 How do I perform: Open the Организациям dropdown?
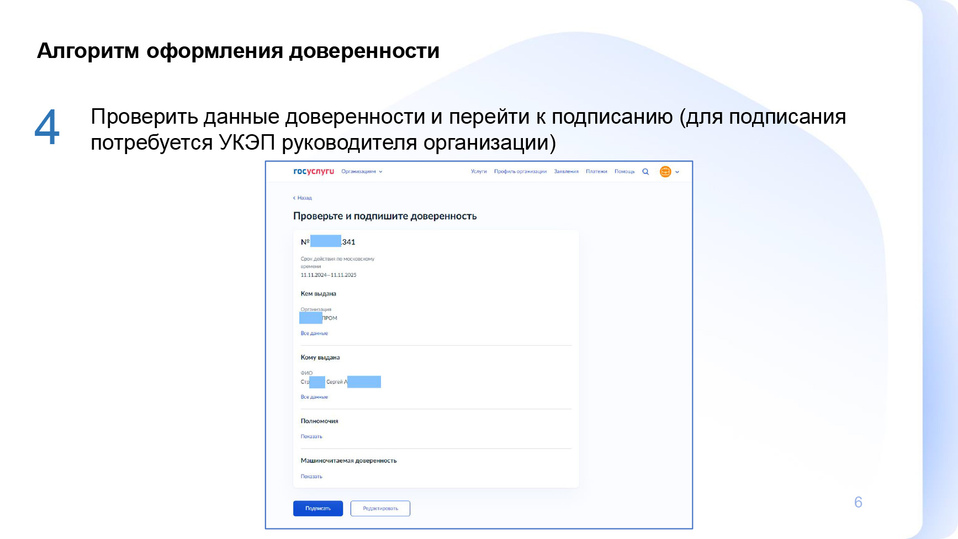point(361,172)
